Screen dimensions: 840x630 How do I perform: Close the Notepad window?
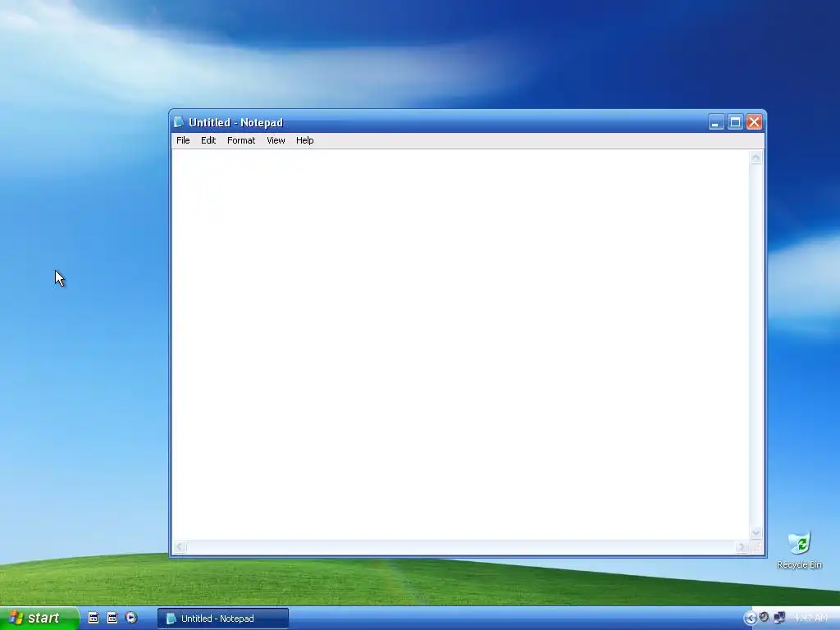[755, 122]
